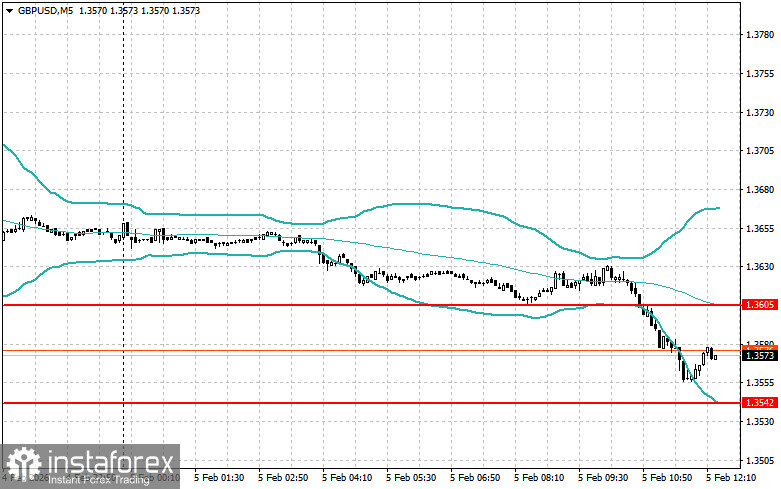
Task: Click the 5 Feb 06:50 time label
Action: (475, 478)
